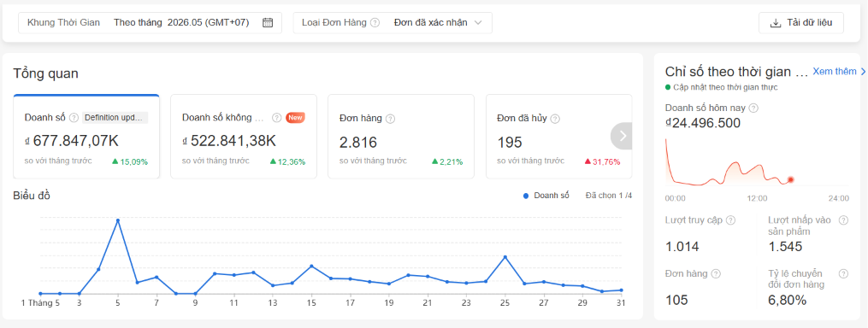The image size is (868, 328).
Task: Select the Đơn hàng overview card
Action: click(401, 137)
